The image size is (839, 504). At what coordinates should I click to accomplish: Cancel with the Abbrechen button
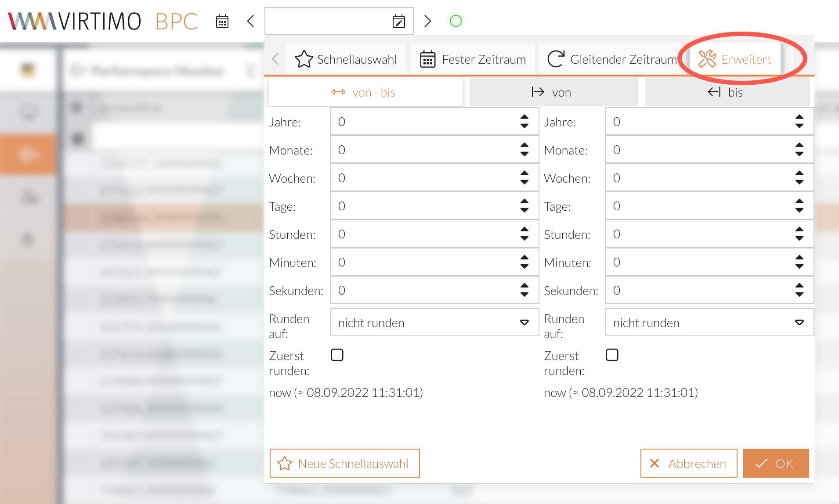tap(688, 463)
